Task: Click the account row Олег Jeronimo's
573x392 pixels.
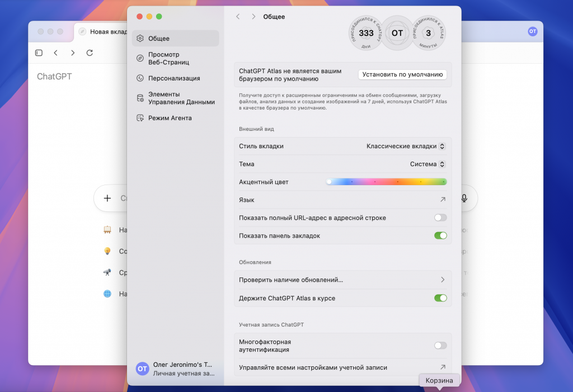Action: 175,369
